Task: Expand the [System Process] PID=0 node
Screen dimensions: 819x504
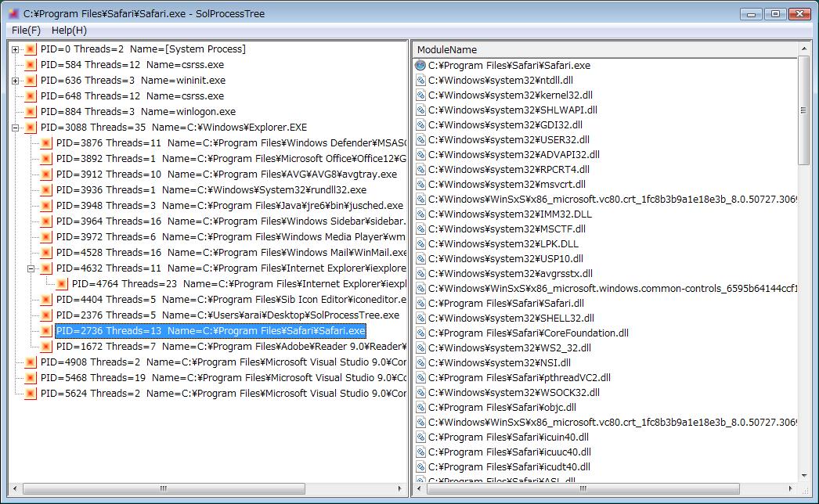Action: (15, 49)
